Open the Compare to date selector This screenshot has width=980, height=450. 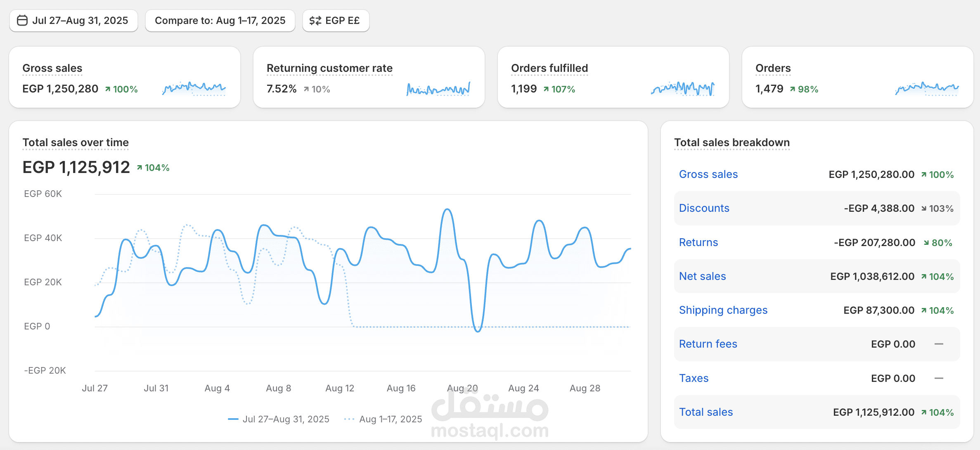(x=220, y=20)
